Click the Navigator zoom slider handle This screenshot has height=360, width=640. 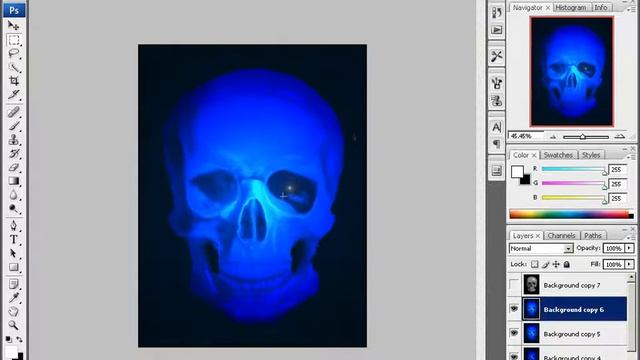click(583, 137)
